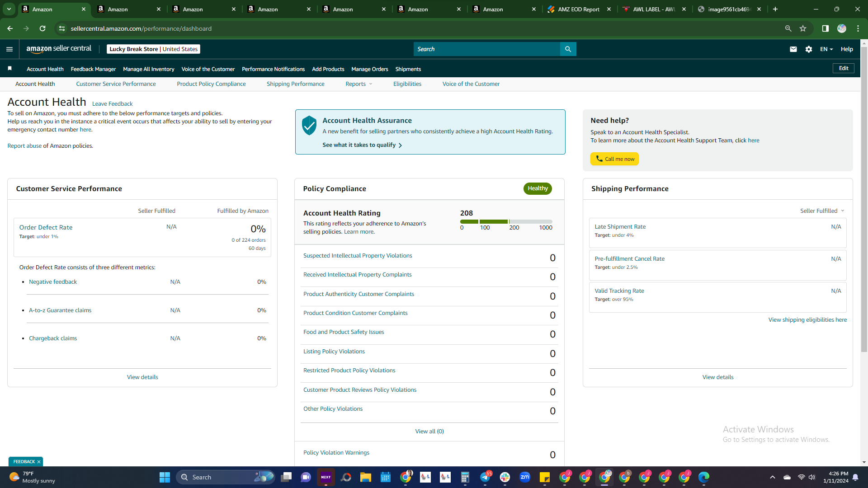868x488 pixels.
Task: View site information icon in address bar
Action: point(62,28)
